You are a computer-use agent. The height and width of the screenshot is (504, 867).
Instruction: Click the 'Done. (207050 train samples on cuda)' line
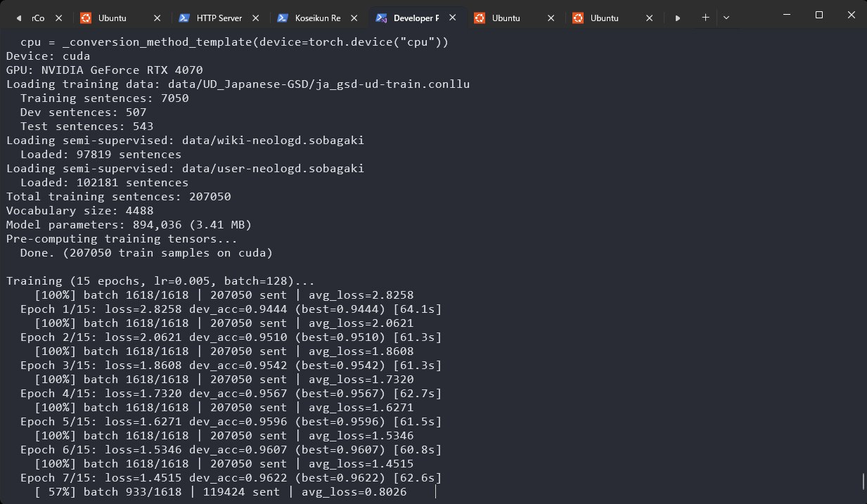point(146,253)
